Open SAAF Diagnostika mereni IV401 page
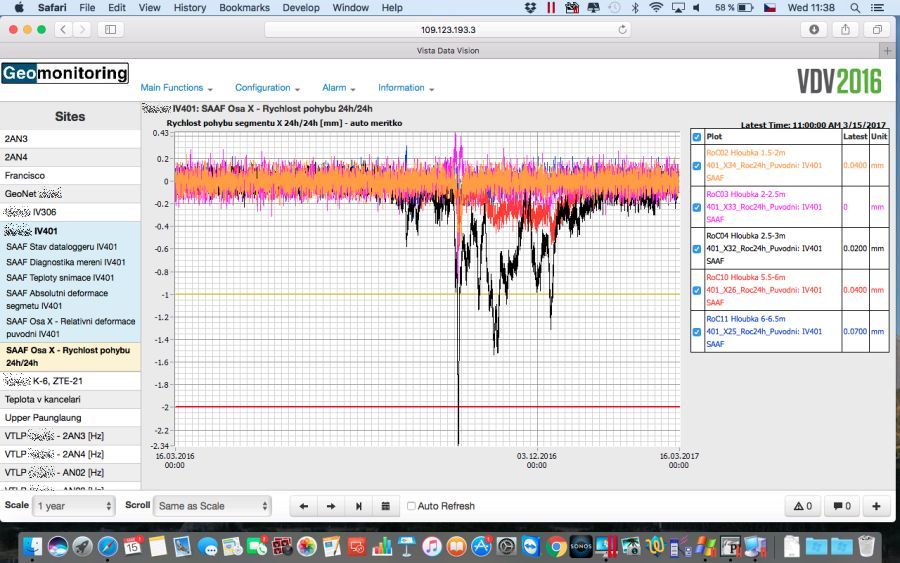The width and height of the screenshot is (900, 563). click(65, 262)
